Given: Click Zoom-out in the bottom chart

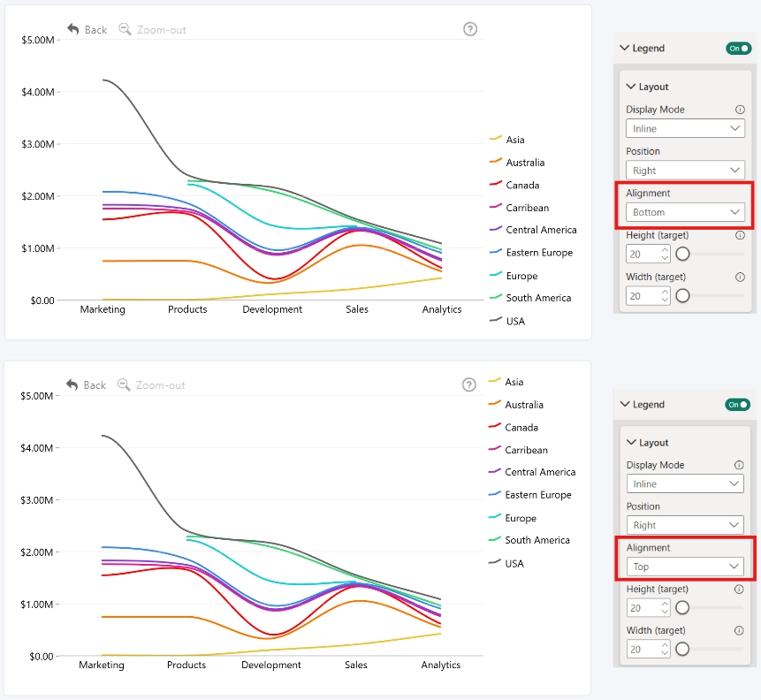Looking at the screenshot, I should (151, 385).
